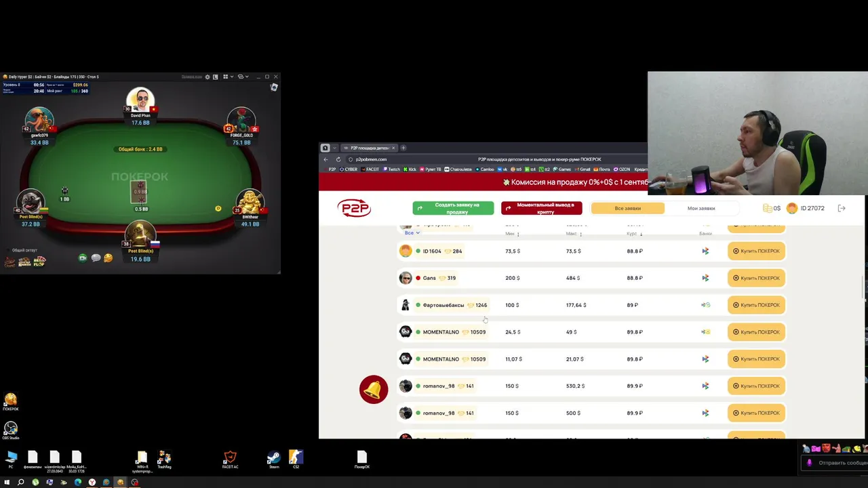This screenshot has width=868, height=488.
Task: Buy ПОКЕРОК from ID 1604 row
Action: 756,251
